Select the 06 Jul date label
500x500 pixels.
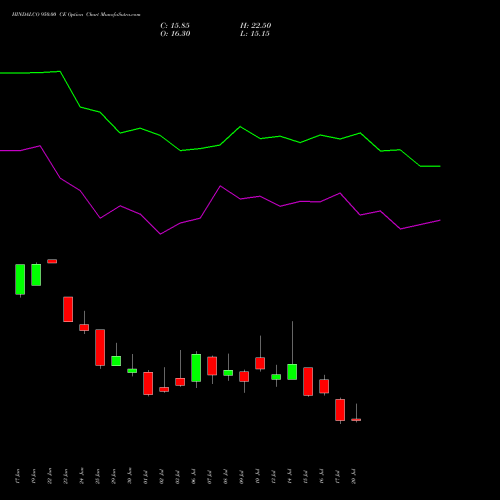(193, 476)
